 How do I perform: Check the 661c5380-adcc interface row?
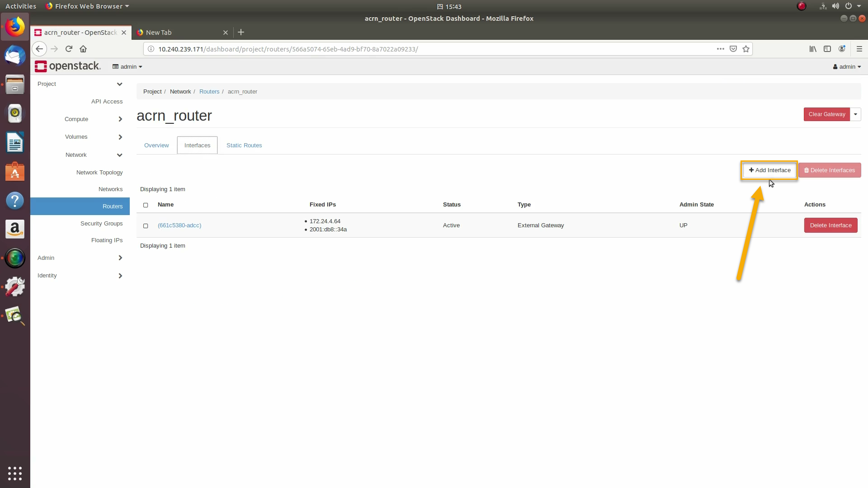tap(146, 226)
